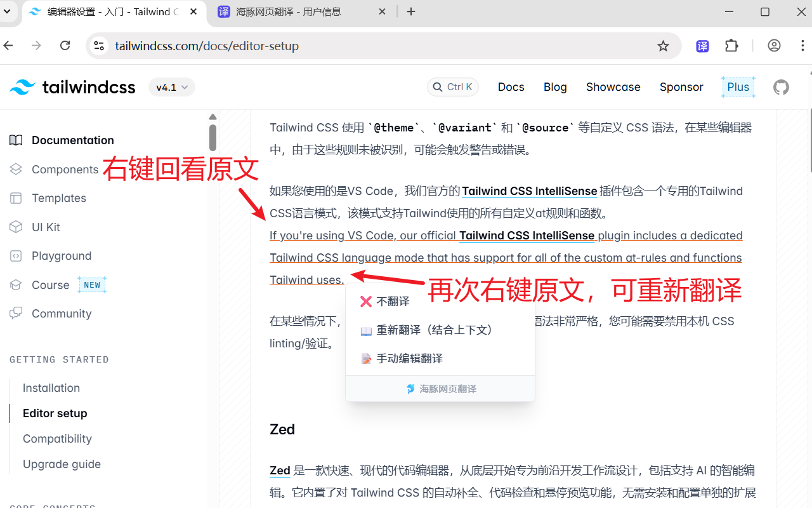
Task: Bookmark the page with the star icon
Action: (663, 46)
